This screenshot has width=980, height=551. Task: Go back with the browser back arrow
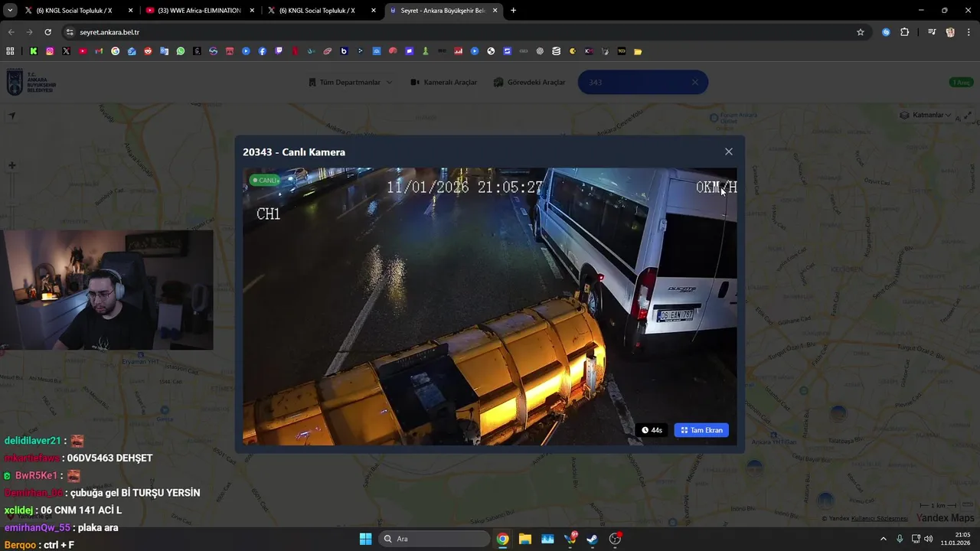coord(11,32)
